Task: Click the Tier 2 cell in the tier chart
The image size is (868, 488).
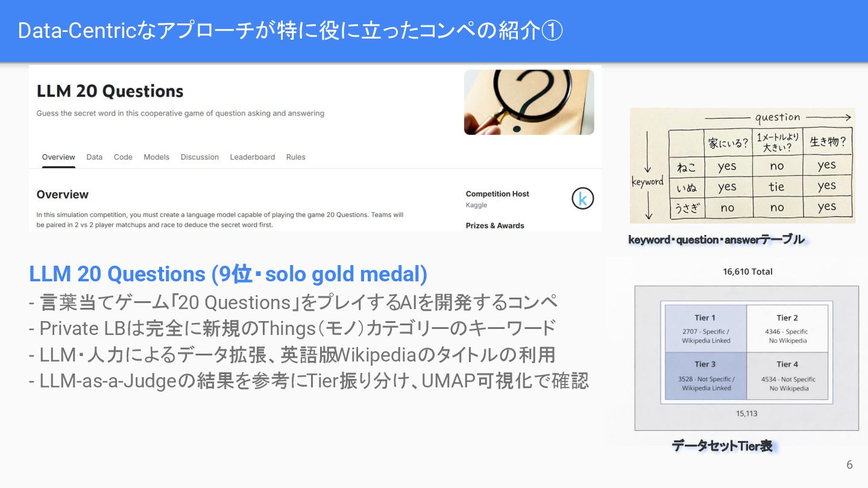Action: [787, 329]
